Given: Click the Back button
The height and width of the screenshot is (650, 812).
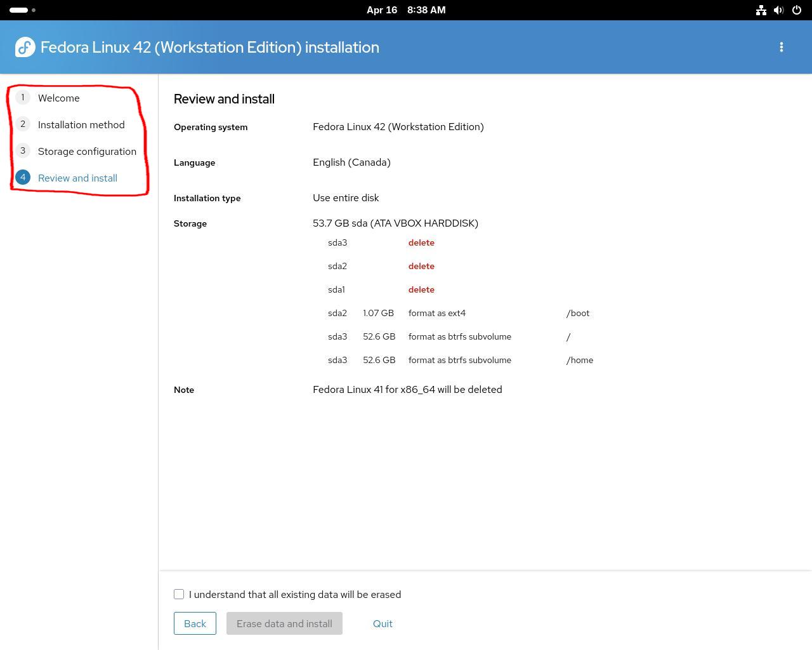Looking at the screenshot, I should [195, 623].
